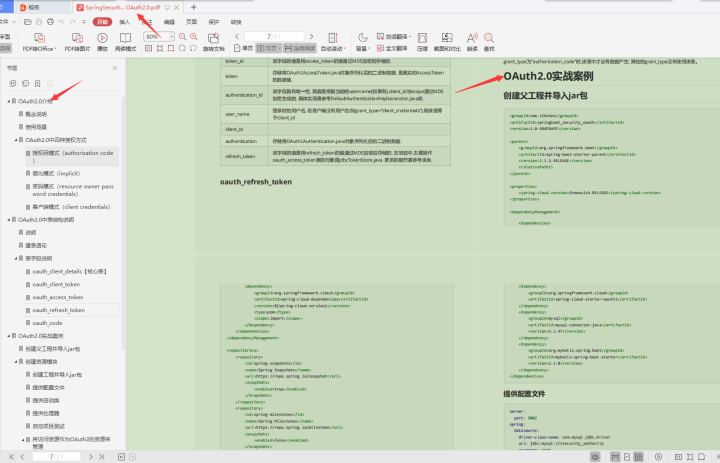The image size is (720, 463).
Task: Click eye protection mode icon in status bar
Action: tap(595, 457)
